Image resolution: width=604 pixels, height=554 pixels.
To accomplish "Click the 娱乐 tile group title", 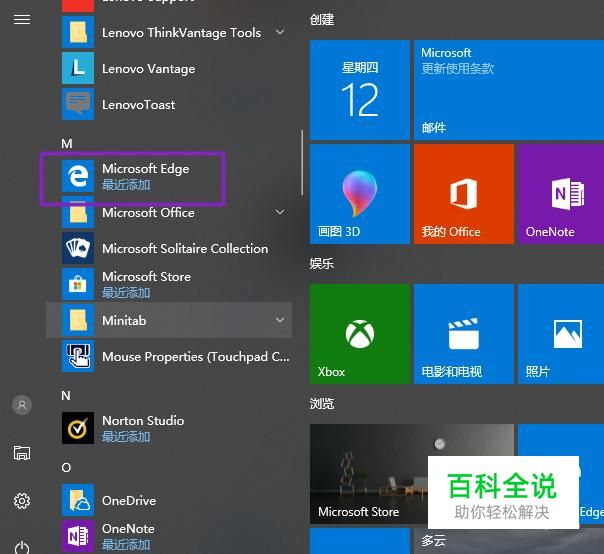I will pos(322,264).
